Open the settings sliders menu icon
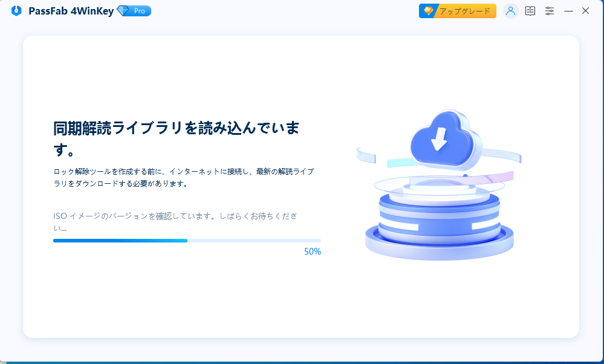The width and height of the screenshot is (604, 364). [x=550, y=11]
